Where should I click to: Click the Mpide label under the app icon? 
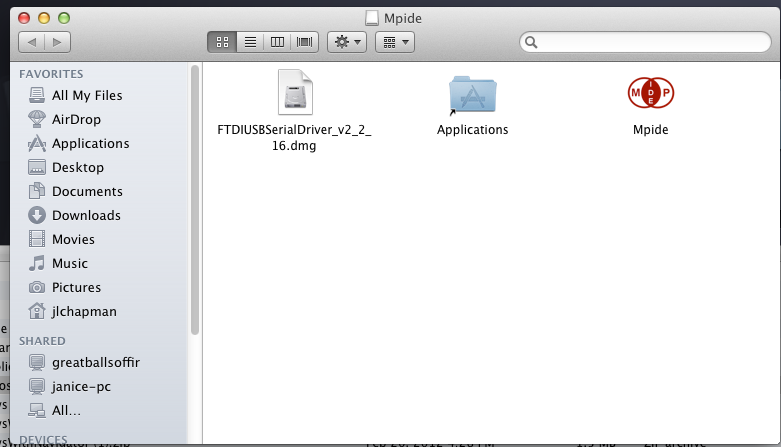pyautogui.click(x=651, y=130)
